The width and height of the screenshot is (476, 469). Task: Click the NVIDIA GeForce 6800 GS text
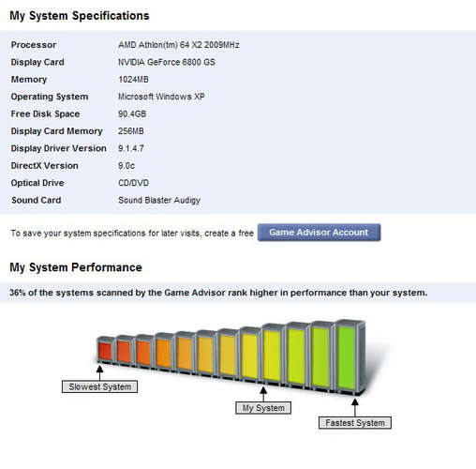coord(167,62)
